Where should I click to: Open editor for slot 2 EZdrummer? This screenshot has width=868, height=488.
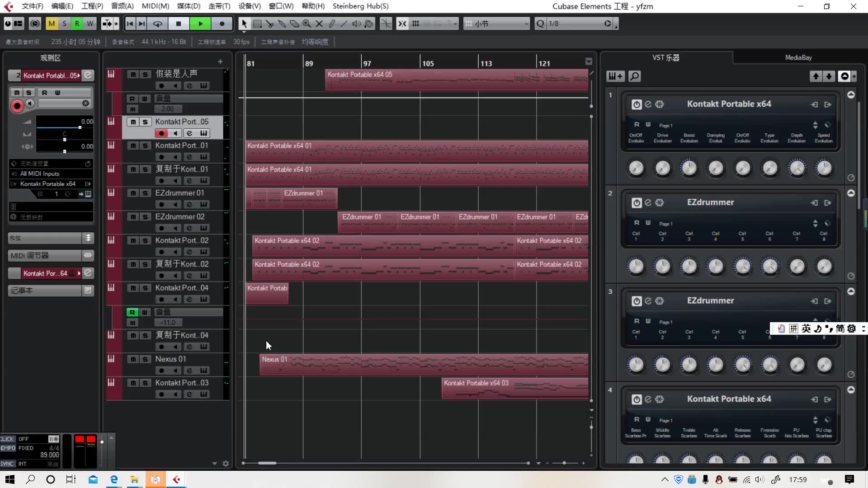point(648,202)
